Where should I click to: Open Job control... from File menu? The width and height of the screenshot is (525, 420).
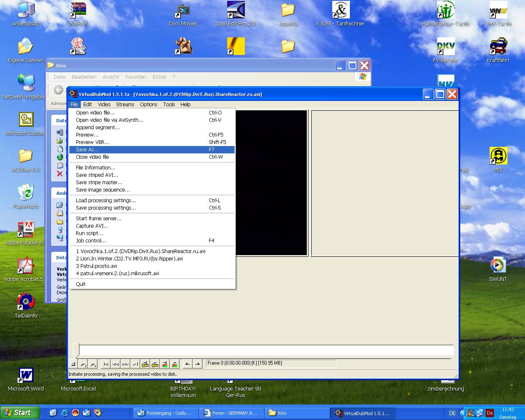click(152, 241)
